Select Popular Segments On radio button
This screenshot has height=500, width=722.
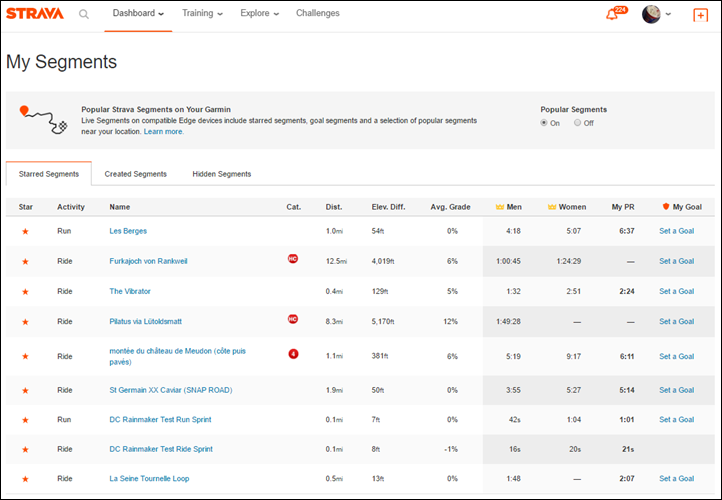click(544, 123)
